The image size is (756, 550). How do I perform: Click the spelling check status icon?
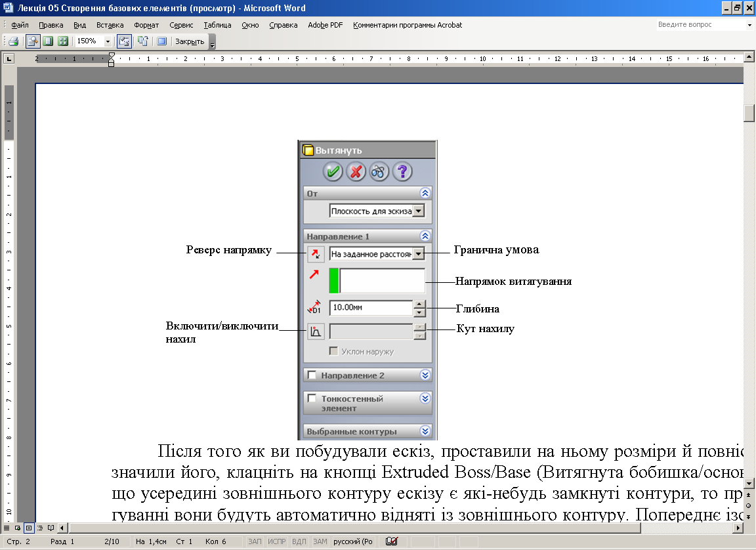[x=392, y=541]
